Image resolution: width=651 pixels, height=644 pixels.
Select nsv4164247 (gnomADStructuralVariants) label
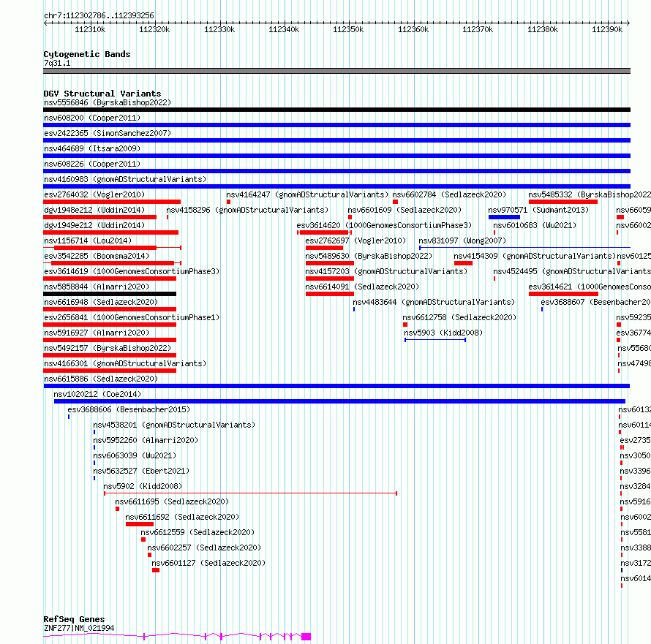point(307,194)
